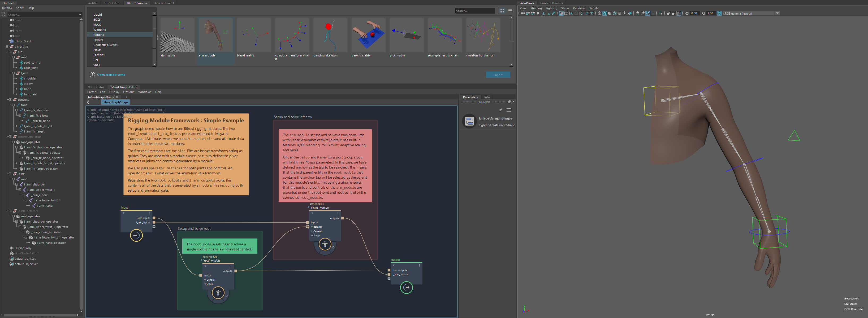Toggle textured display checker icon
Screen dimensions: 868x318
click(x=620, y=14)
